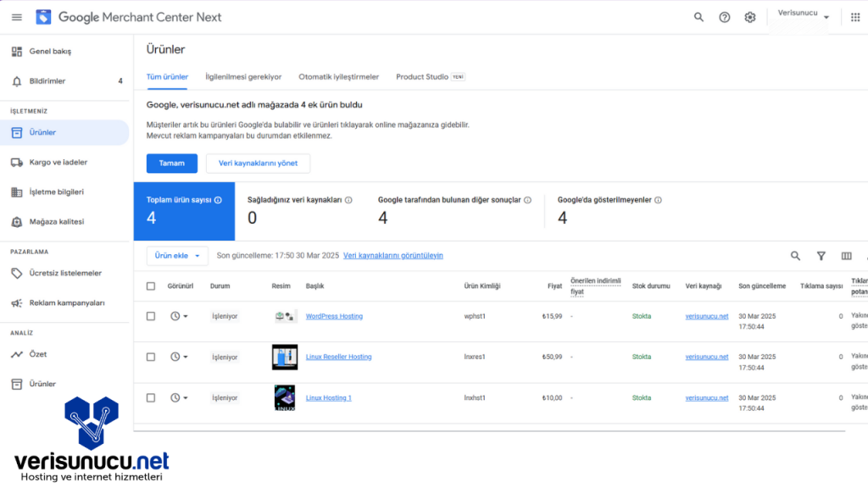Click info icon beside Google tarafından bulunan diğer sonuçlar
Image resolution: width=868 pixels, height=488 pixels.
point(527,200)
